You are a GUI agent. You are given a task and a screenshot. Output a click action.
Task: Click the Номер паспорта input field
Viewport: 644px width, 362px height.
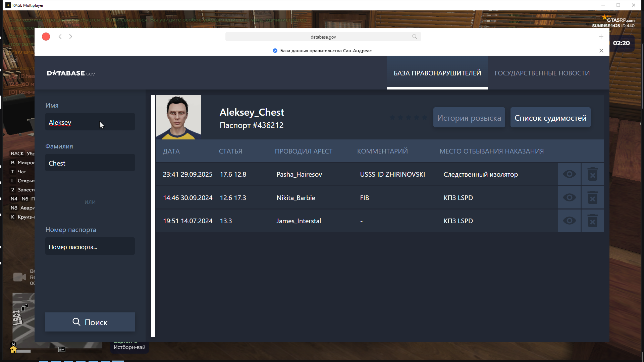[90, 247]
